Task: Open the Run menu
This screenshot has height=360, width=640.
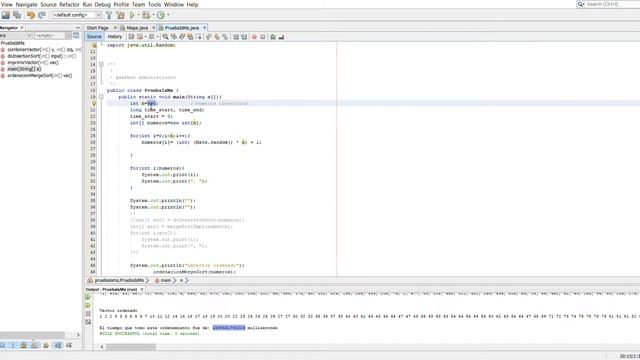Action: point(87,4)
